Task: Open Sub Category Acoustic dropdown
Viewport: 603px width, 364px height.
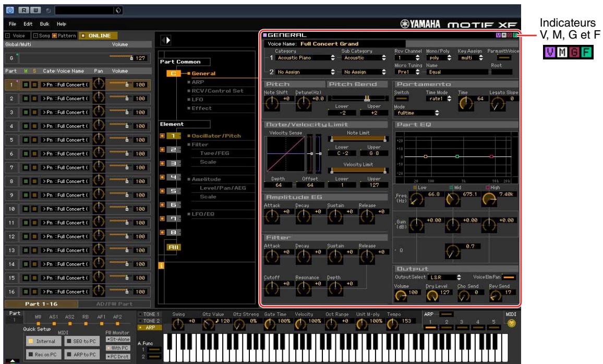Action: coord(364,58)
